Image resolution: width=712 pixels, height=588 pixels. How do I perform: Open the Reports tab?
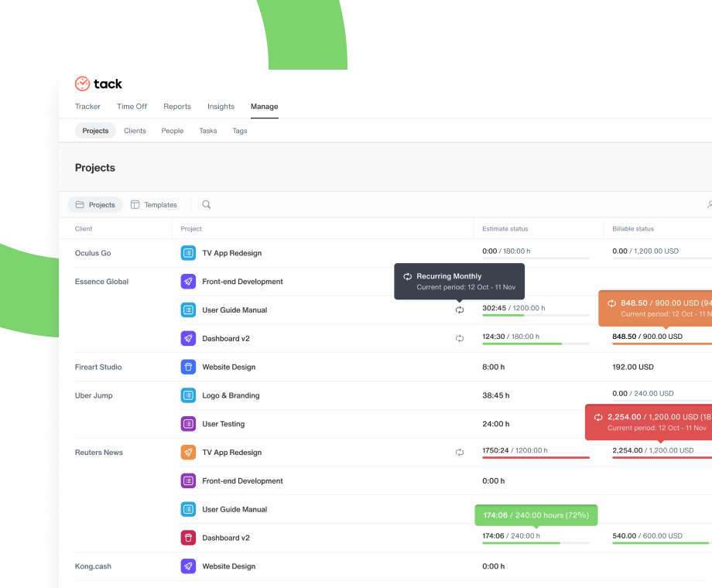point(177,106)
